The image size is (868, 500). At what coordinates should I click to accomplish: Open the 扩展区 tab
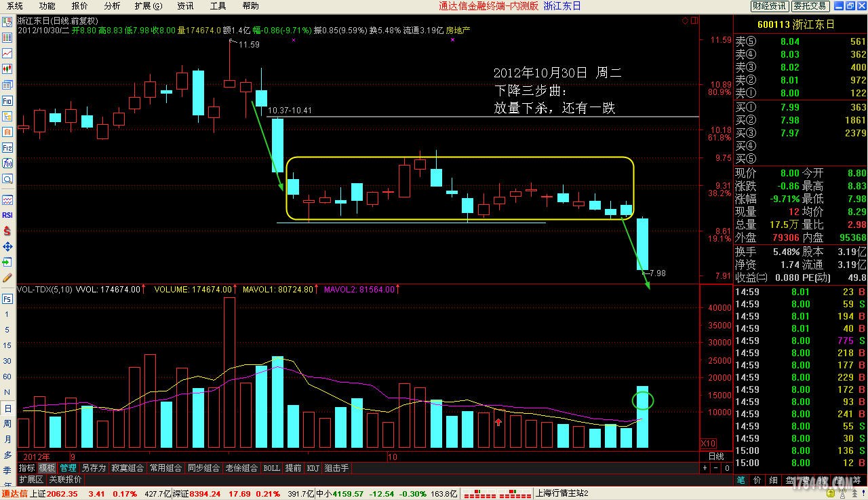pos(31,480)
